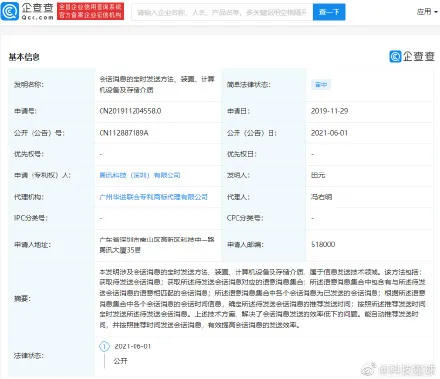The height and width of the screenshot is (379, 440).
Task: Select the 摘要 label cell
Action: [52, 298]
